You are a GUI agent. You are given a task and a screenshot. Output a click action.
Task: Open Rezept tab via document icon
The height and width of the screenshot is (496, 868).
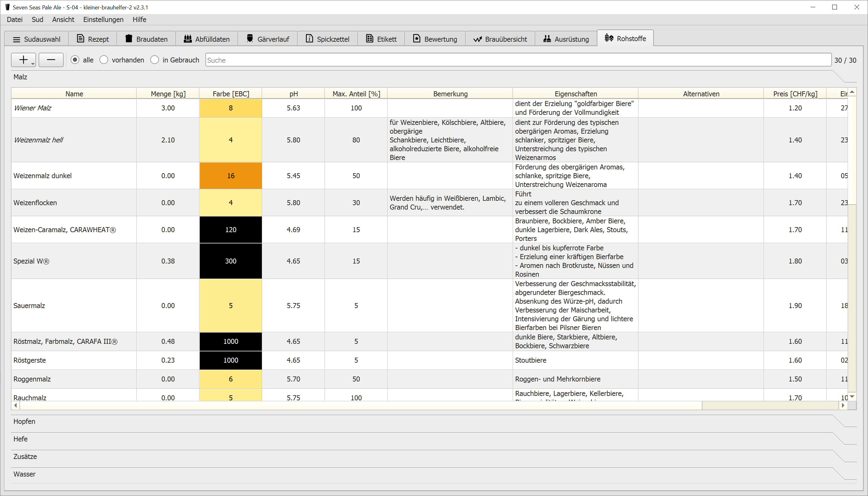[x=80, y=39]
